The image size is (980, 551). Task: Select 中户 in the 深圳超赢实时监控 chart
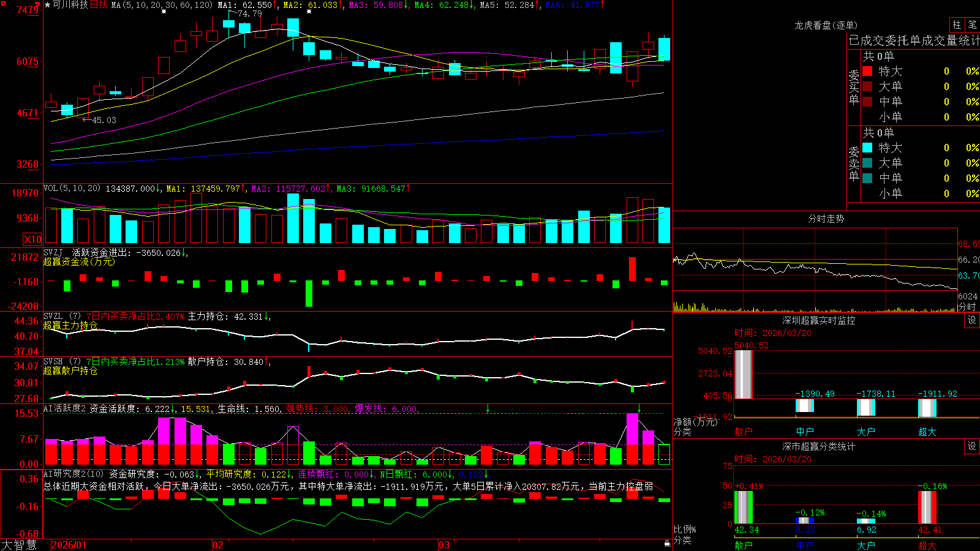click(805, 432)
